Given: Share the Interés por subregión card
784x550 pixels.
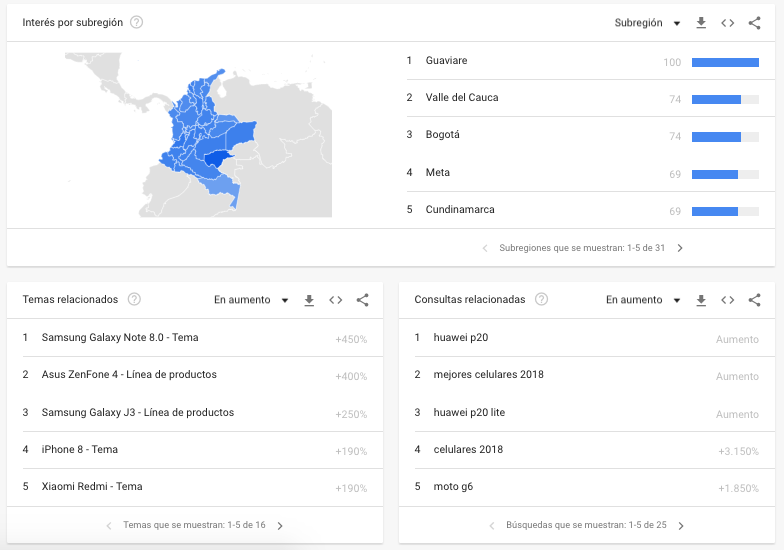Looking at the screenshot, I should (x=754, y=23).
